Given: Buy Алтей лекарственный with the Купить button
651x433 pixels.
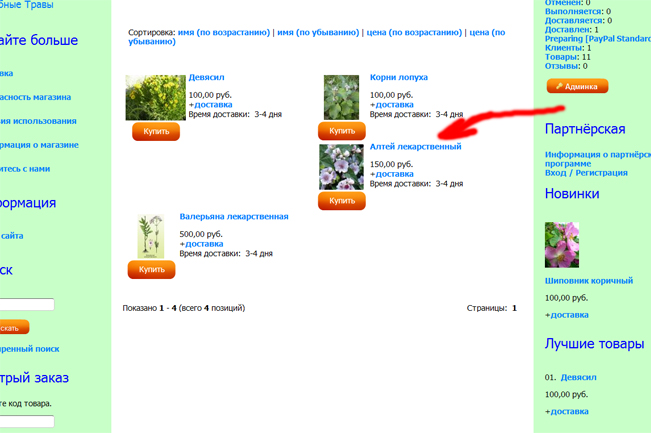Looking at the screenshot, I should coord(342,201).
